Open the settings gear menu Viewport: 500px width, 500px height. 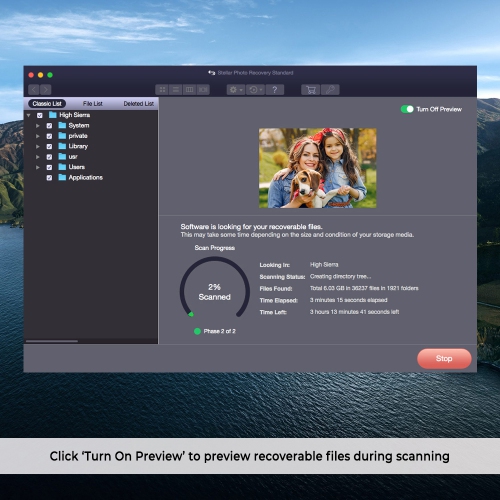(236, 90)
